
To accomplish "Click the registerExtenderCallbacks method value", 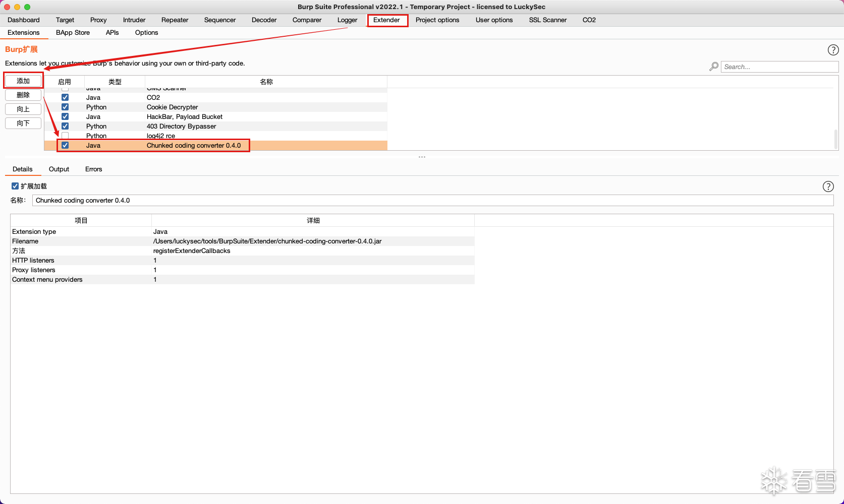I will 192,251.
